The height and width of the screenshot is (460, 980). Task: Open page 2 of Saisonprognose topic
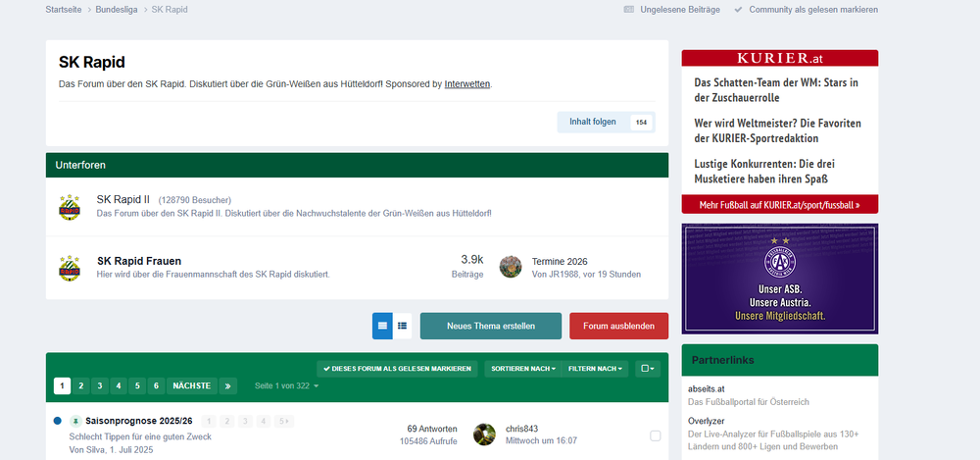coord(227,421)
